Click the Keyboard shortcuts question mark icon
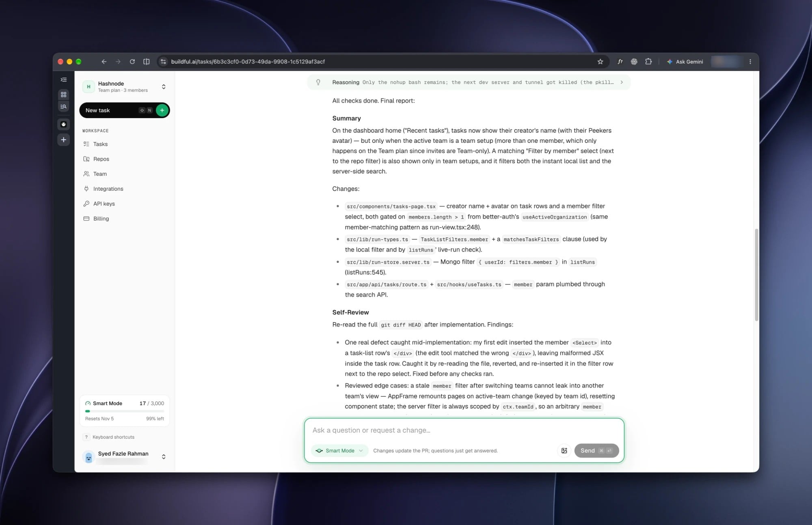 pyautogui.click(x=86, y=437)
